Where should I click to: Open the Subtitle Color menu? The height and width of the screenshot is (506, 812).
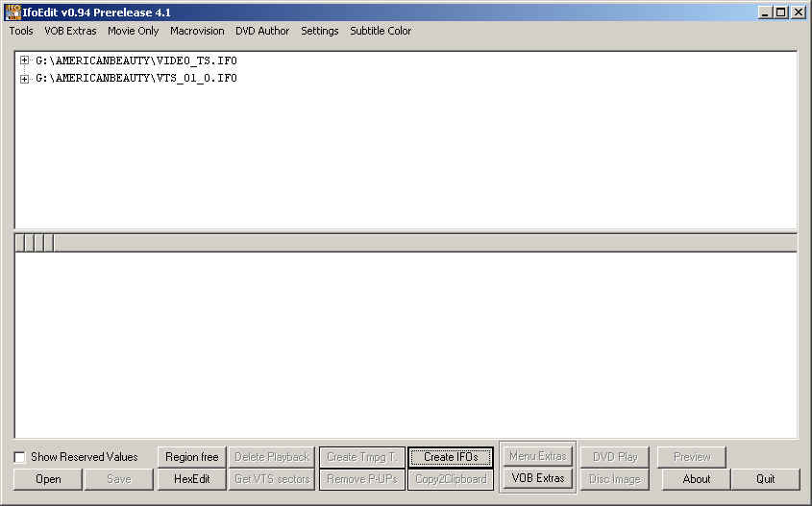pos(381,31)
